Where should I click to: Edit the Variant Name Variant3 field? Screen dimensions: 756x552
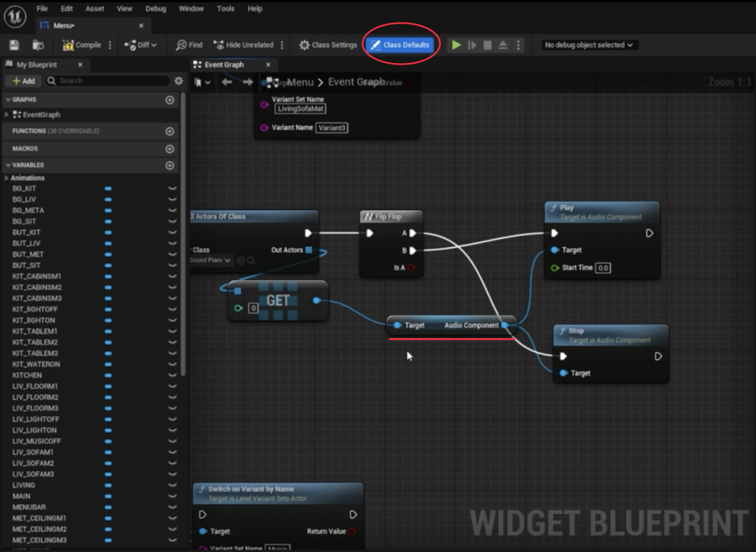(332, 128)
